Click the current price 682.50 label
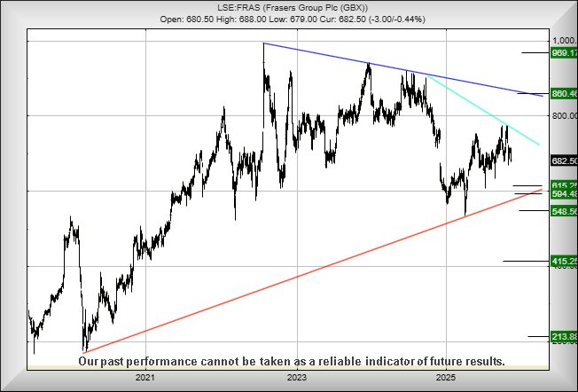This screenshot has height=392, width=578. [563, 161]
